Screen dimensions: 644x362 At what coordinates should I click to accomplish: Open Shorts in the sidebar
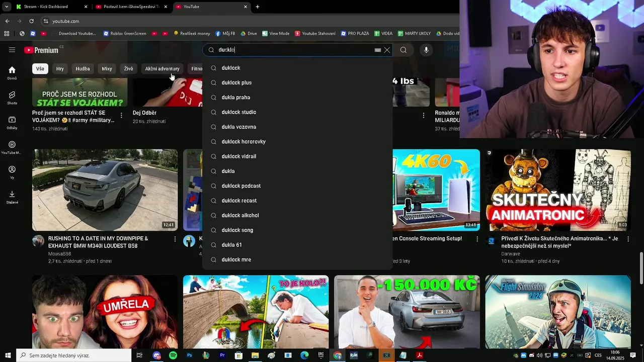point(12,98)
